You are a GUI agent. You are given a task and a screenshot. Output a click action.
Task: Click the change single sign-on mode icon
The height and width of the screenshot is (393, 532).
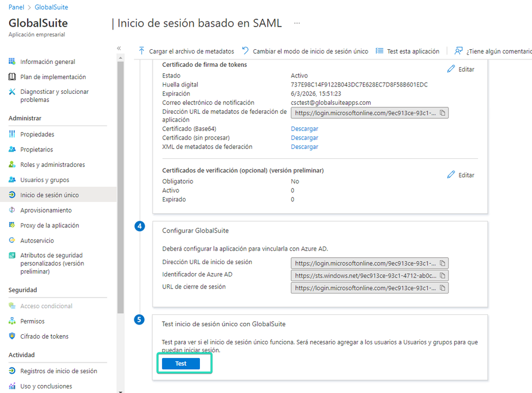[x=245, y=51]
